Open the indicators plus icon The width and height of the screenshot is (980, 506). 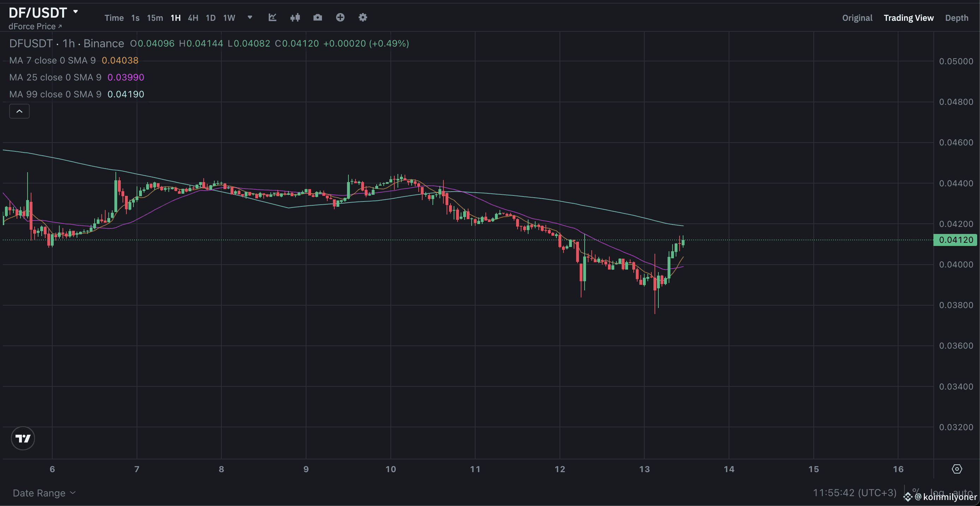(x=340, y=18)
